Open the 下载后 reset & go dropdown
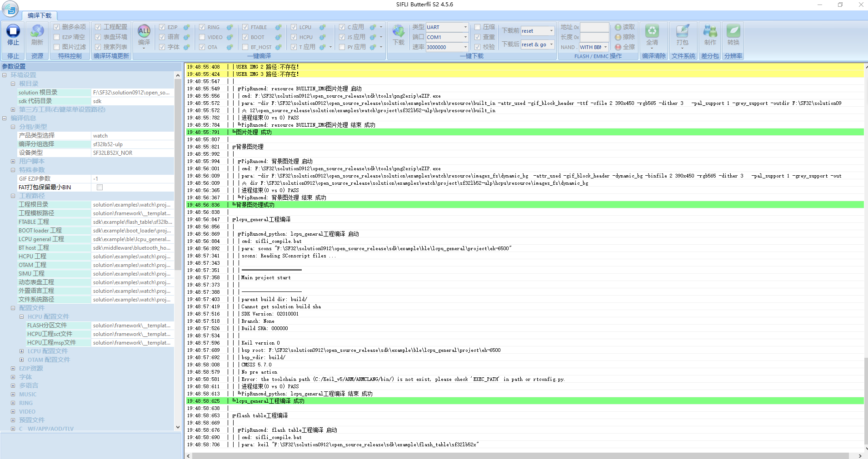868x459 pixels. click(x=551, y=44)
